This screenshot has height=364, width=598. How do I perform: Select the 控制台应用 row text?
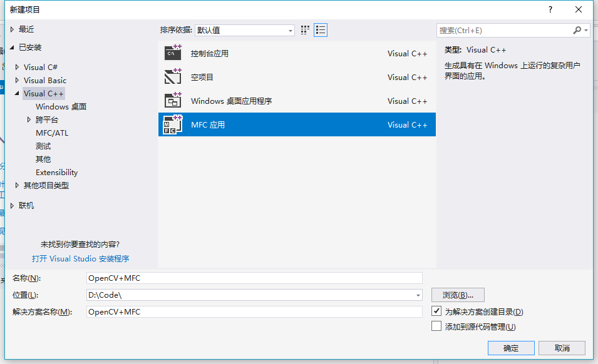click(x=209, y=53)
